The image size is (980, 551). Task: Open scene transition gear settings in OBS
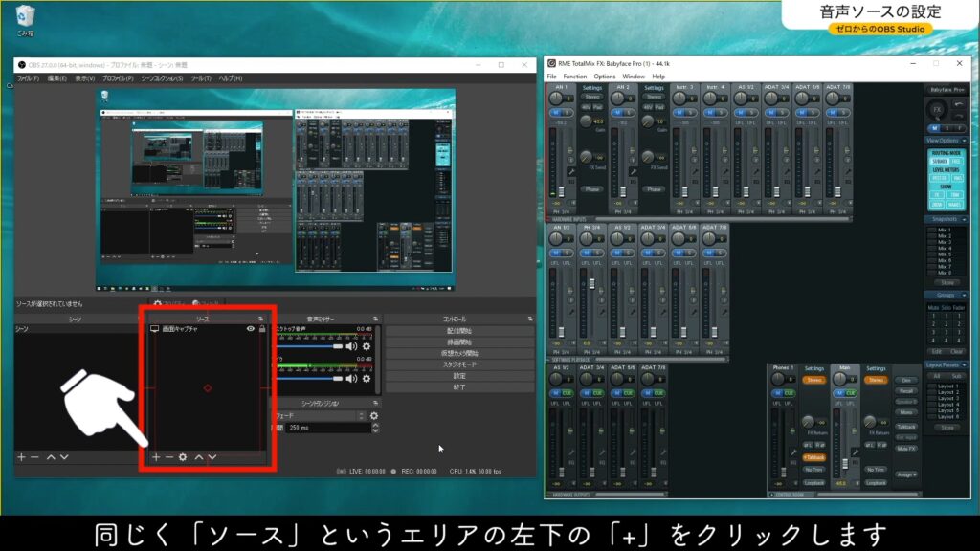coord(374,415)
